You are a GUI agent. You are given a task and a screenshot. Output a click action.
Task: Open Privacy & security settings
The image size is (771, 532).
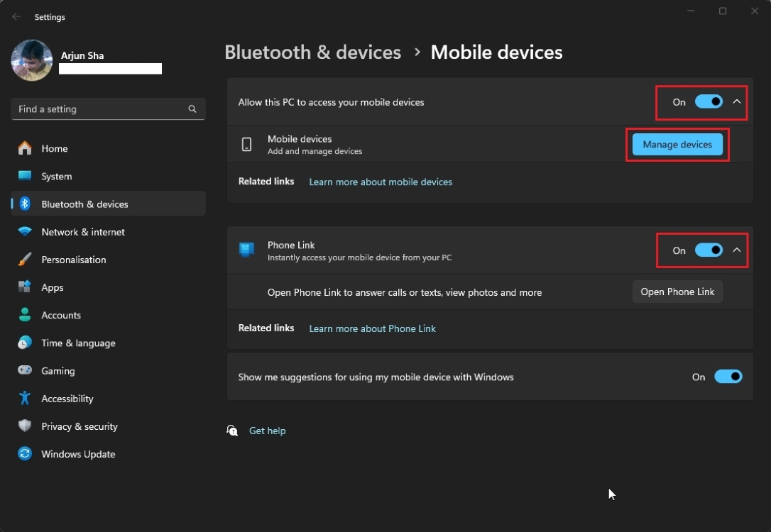25,426
